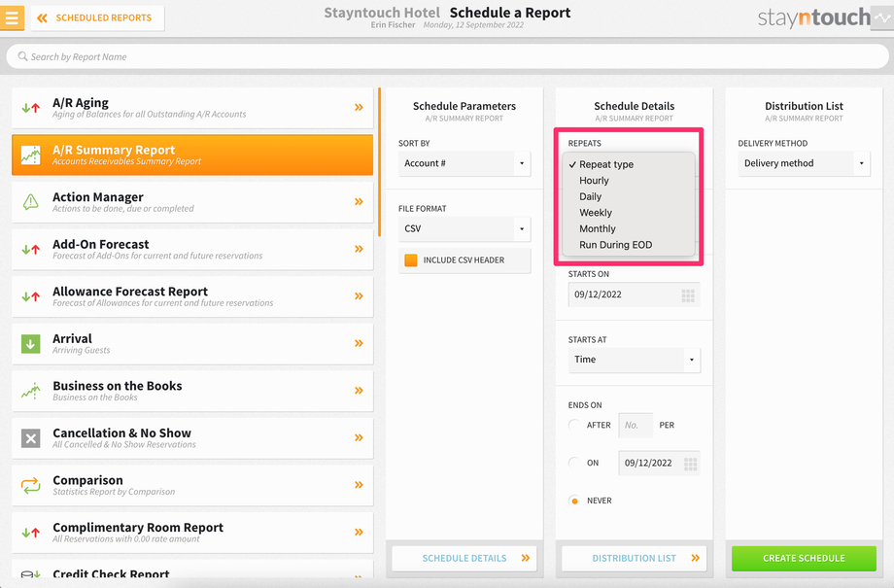Expand the Add-On Forecast chevron
Screen dimensions: 894x588
point(359,249)
